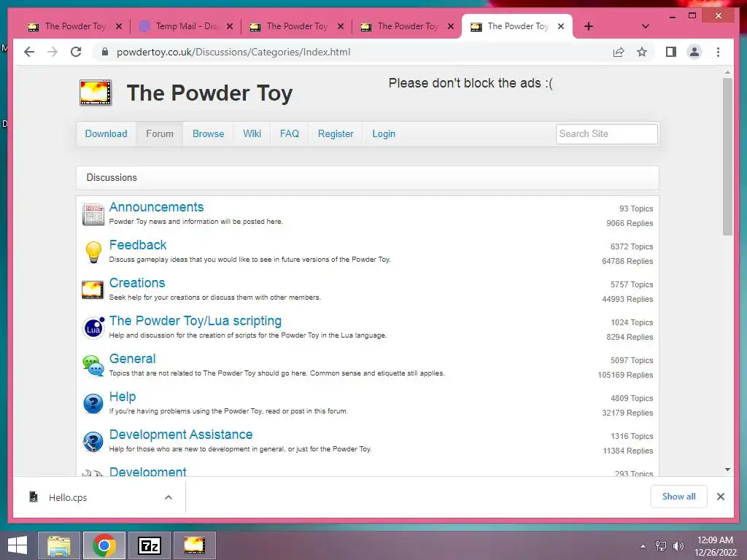
Task: Open the Creations category link
Action: [x=137, y=283]
